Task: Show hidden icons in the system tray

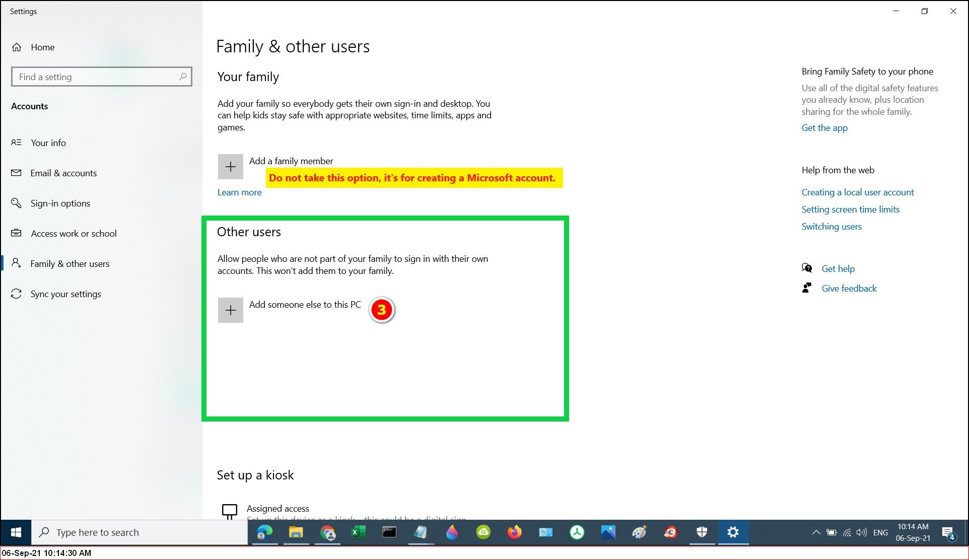Action: coord(816,532)
